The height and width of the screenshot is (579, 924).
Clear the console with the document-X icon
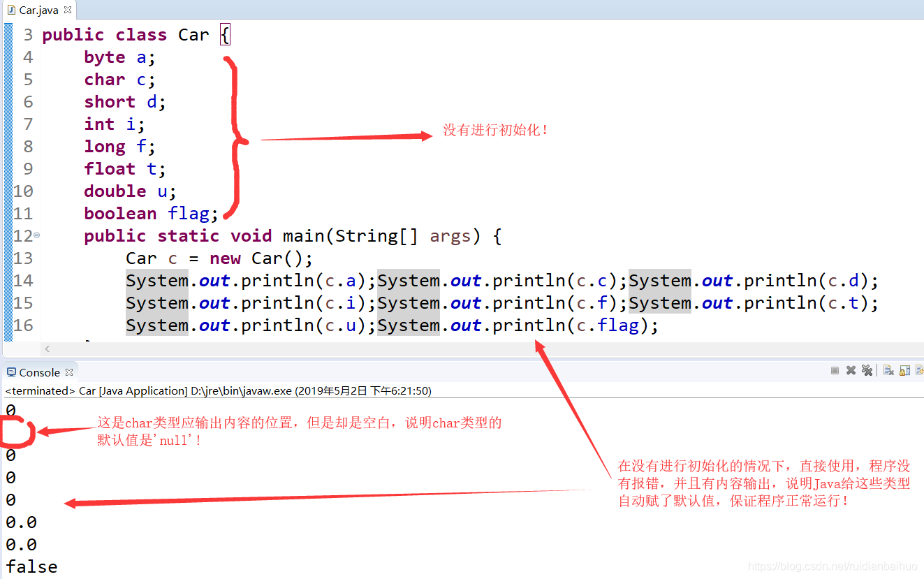888,371
